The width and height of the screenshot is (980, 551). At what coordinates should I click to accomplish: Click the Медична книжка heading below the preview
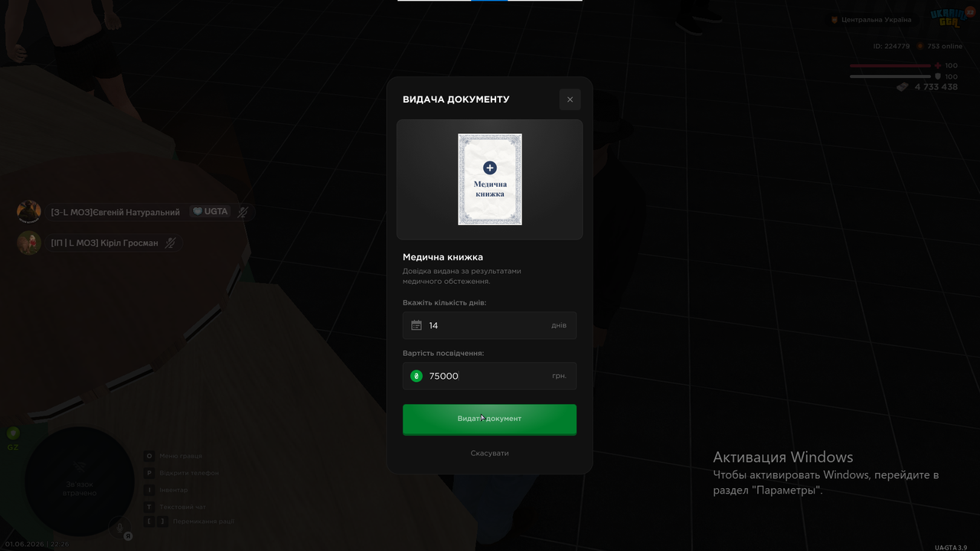[x=443, y=257]
